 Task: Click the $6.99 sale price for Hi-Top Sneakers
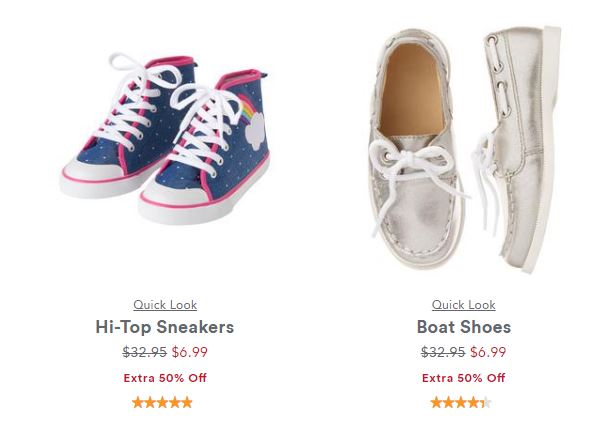[x=189, y=352]
